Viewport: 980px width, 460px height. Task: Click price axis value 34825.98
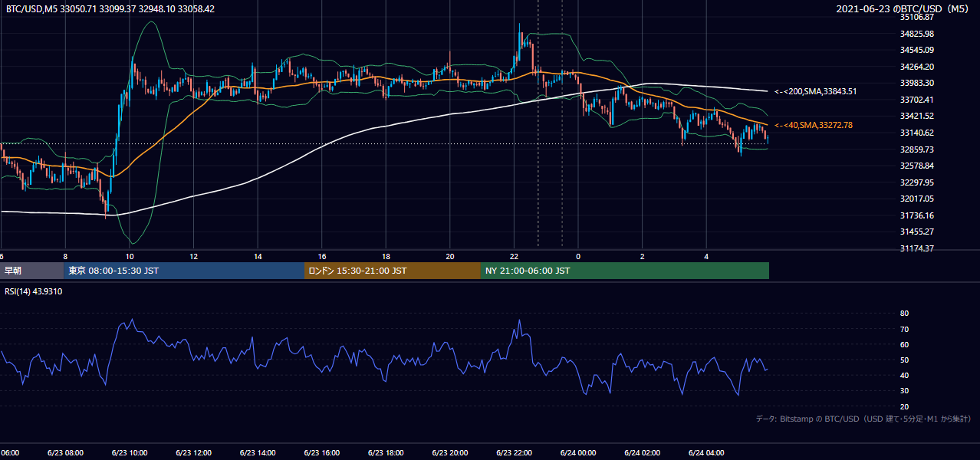[x=916, y=34]
